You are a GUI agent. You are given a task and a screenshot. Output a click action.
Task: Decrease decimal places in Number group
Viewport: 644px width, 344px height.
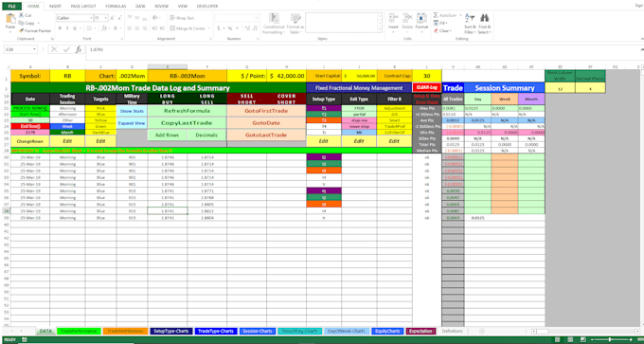tap(254, 28)
